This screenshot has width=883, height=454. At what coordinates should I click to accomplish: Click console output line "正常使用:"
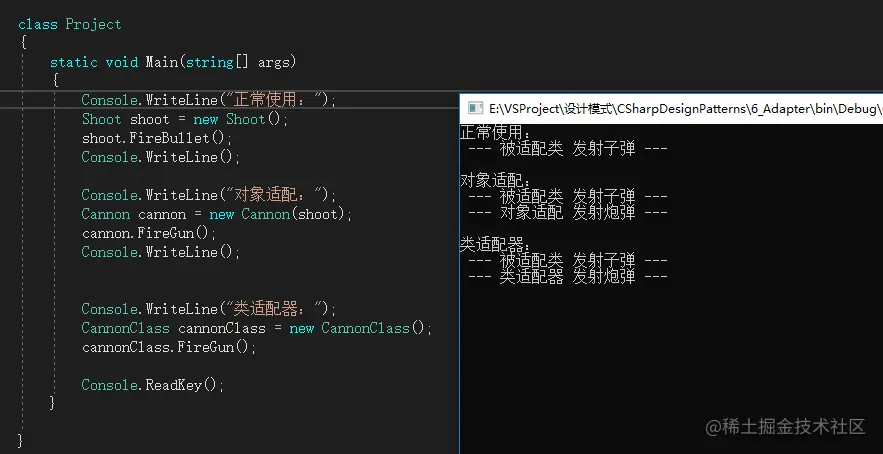click(x=495, y=133)
